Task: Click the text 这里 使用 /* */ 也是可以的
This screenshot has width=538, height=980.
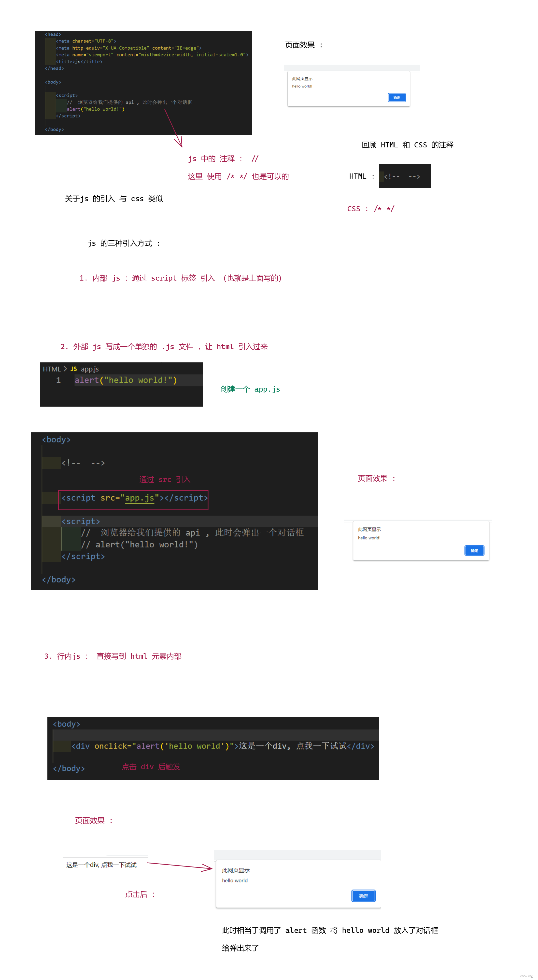Action: point(238,176)
